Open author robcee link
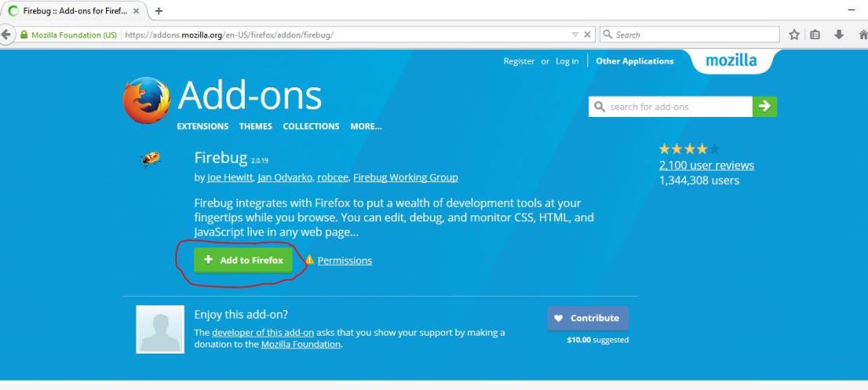868x390 pixels. coord(332,177)
